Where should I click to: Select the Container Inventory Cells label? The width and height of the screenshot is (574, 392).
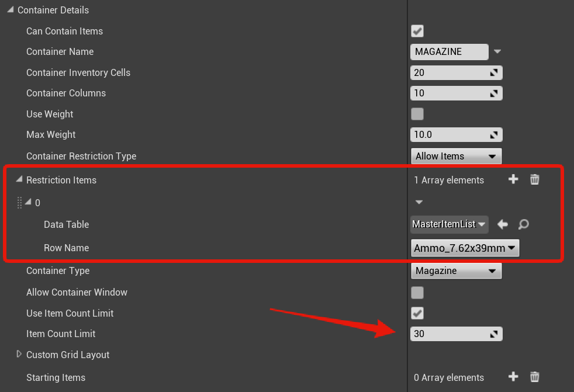(78, 72)
